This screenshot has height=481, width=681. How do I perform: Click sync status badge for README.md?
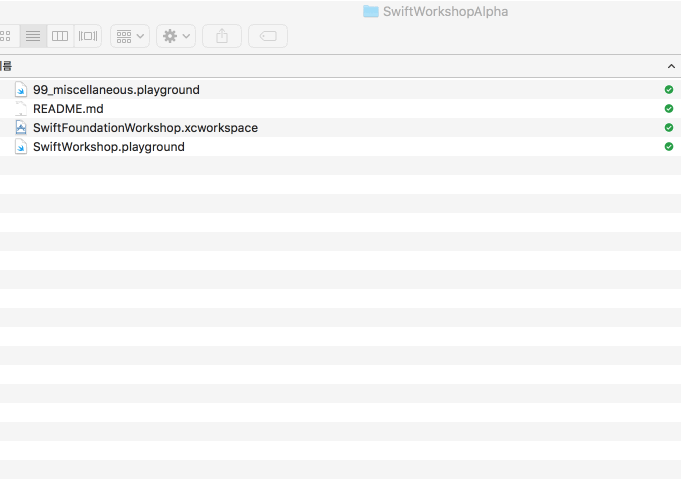(x=669, y=109)
